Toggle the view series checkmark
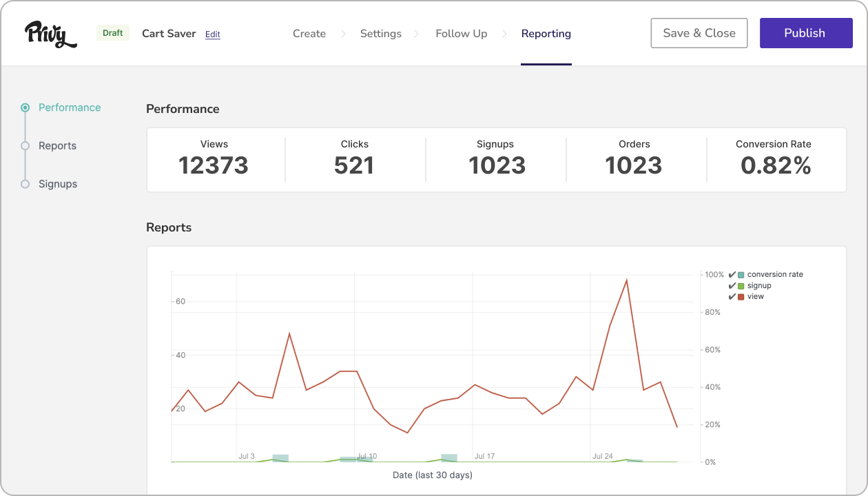The width and height of the screenshot is (868, 496). 732,296
